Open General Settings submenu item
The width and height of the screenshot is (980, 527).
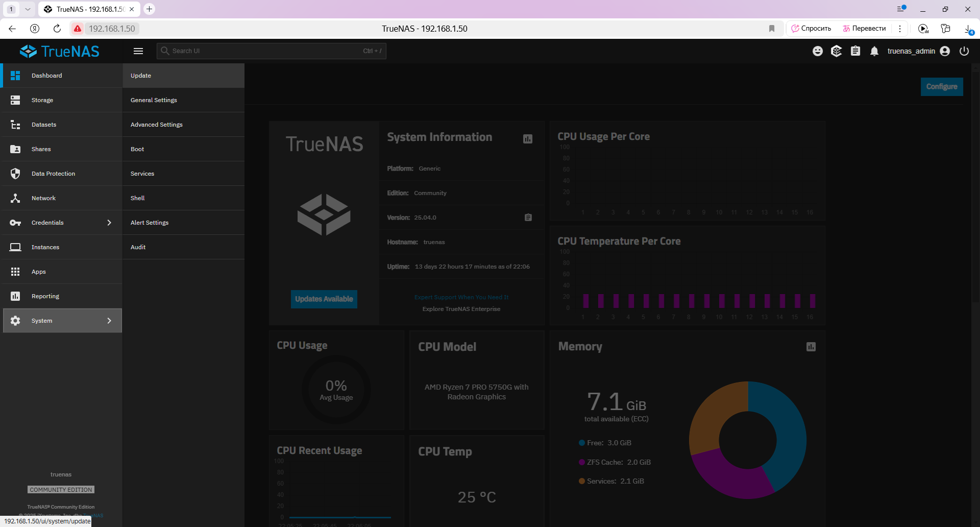click(183, 100)
